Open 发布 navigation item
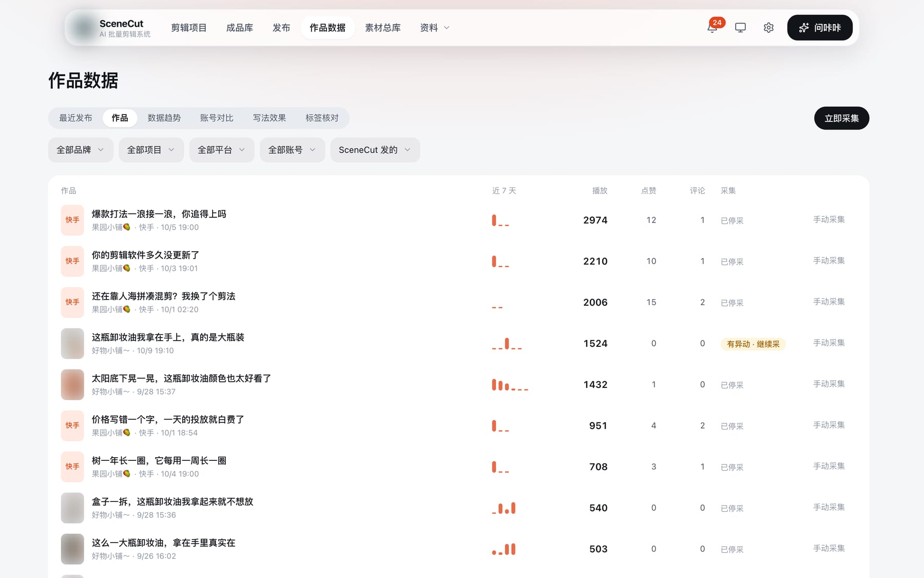The height and width of the screenshot is (578, 924). click(281, 28)
